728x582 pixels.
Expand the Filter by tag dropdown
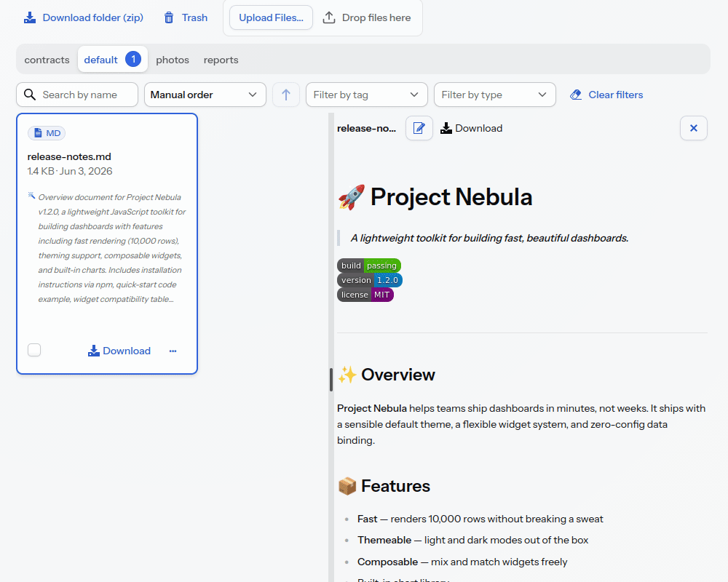pyautogui.click(x=367, y=95)
